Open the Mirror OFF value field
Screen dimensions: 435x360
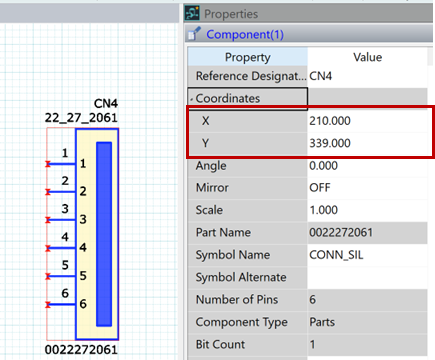pos(367,188)
